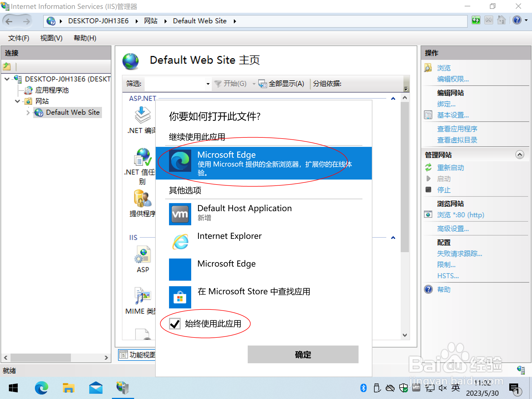Viewport: 532px width, 399px height.
Task: Click the Microsoft Store search icon
Action: pyautogui.click(x=180, y=297)
